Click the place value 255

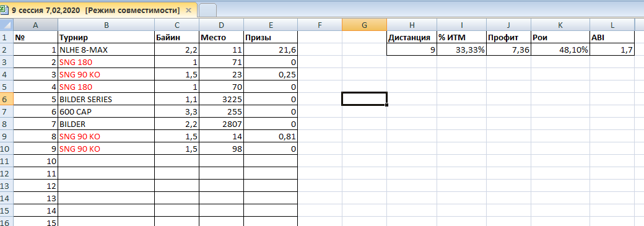click(222, 112)
